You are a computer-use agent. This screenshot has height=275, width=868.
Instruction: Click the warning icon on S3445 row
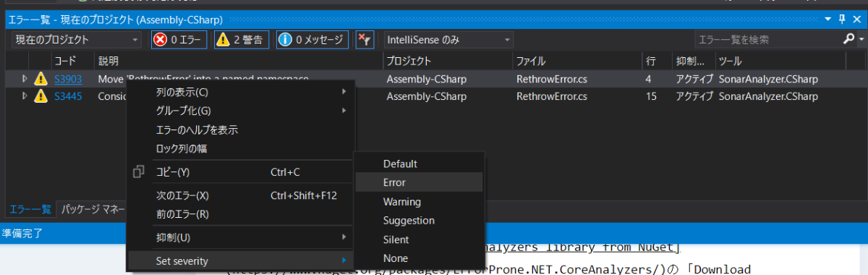(x=41, y=96)
